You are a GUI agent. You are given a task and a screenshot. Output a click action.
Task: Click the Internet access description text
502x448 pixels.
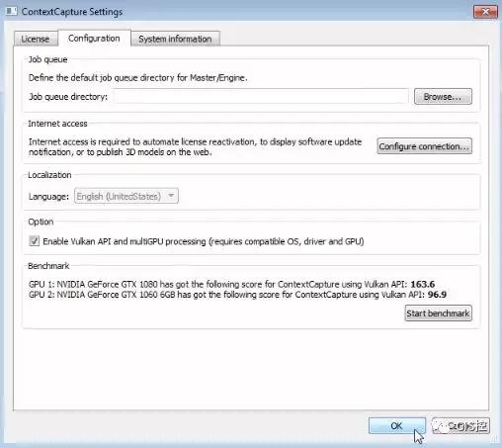195,147
